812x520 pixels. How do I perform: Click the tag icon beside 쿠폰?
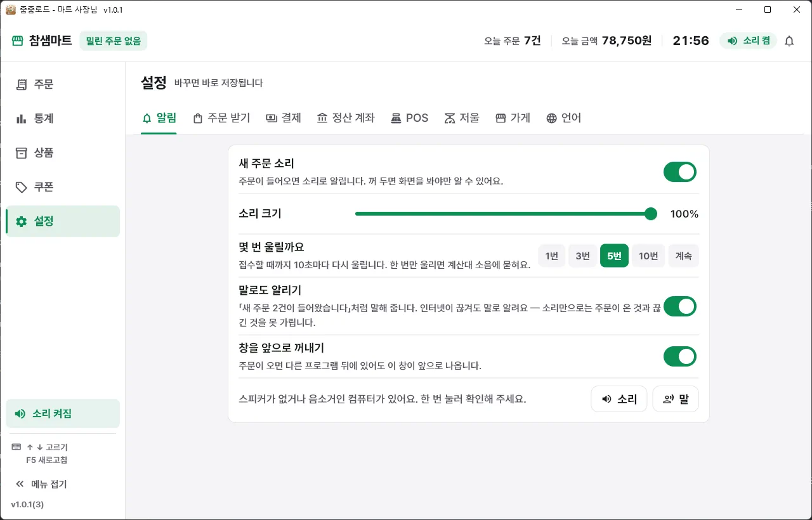tap(22, 187)
